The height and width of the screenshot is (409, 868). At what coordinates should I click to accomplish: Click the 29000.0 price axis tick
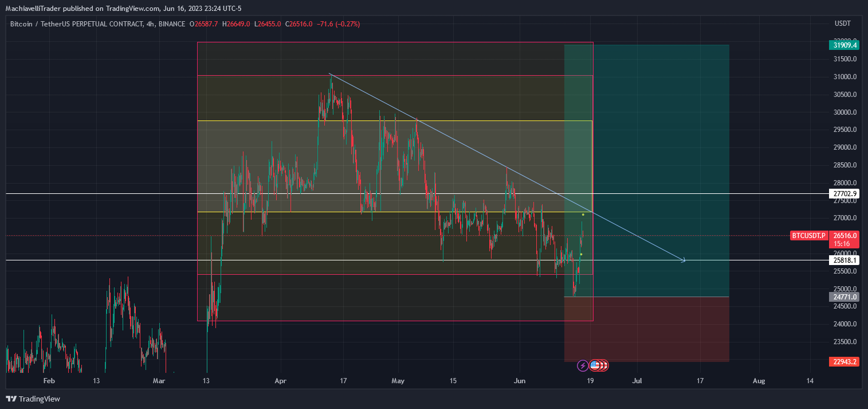845,147
